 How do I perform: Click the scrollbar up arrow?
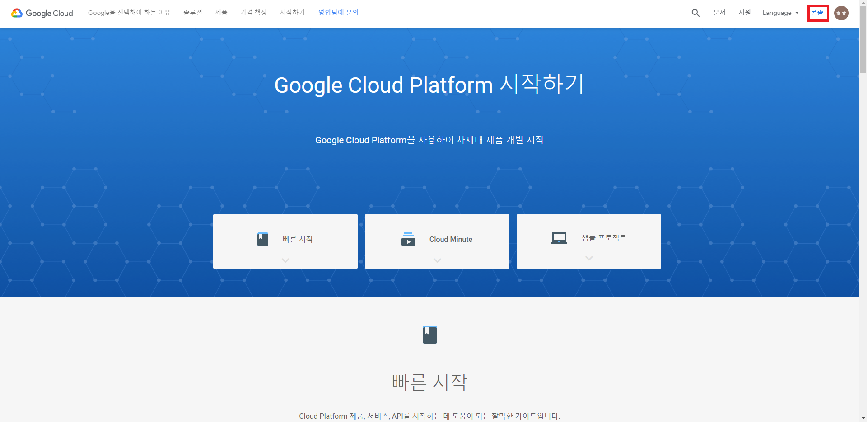point(863,3)
